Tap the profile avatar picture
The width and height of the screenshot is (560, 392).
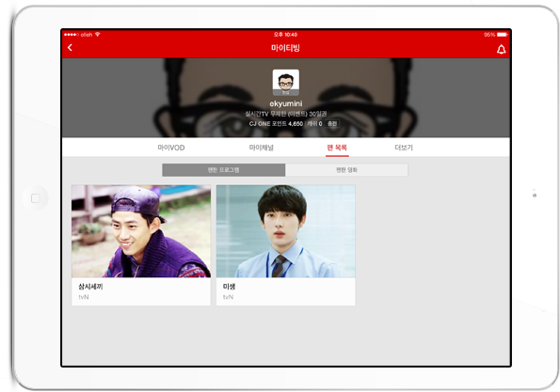(x=286, y=83)
